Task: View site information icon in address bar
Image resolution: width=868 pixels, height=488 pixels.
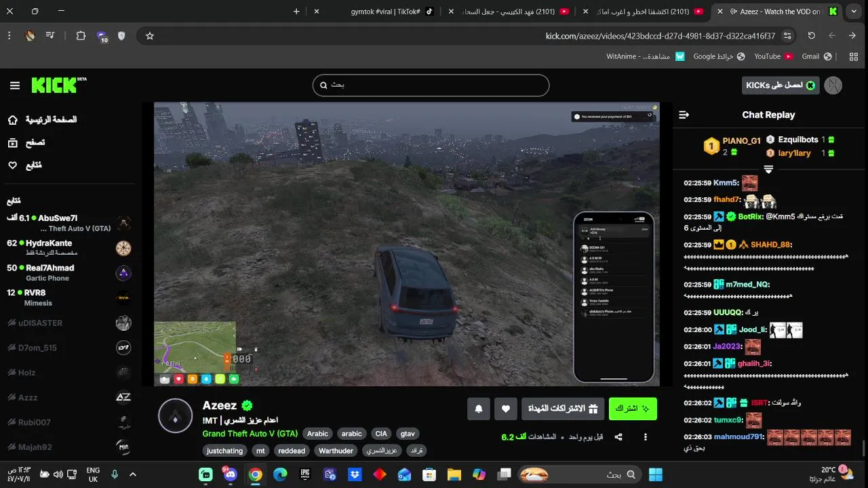Action: 787,36
